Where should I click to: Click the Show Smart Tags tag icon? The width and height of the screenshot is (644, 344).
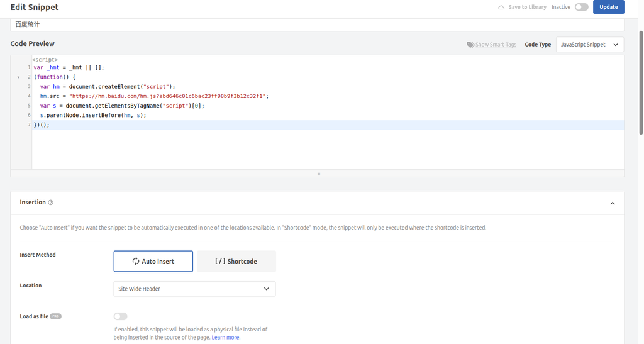(x=470, y=44)
